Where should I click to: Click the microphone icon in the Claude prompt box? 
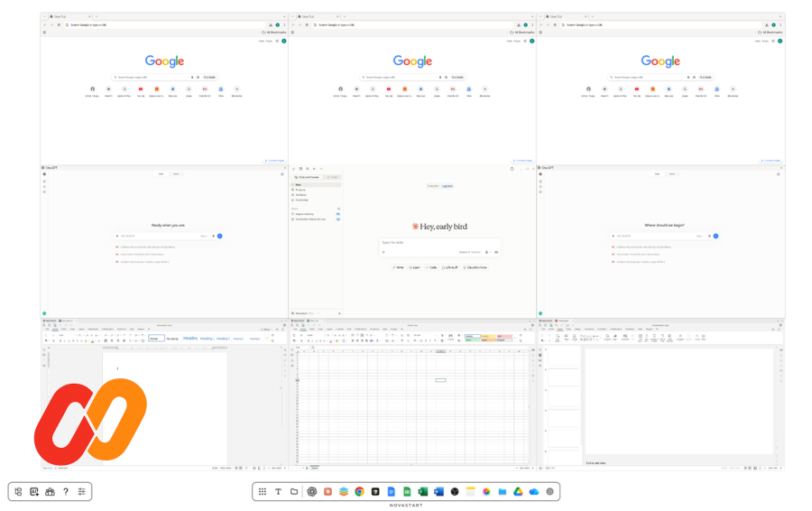point(486,253)
